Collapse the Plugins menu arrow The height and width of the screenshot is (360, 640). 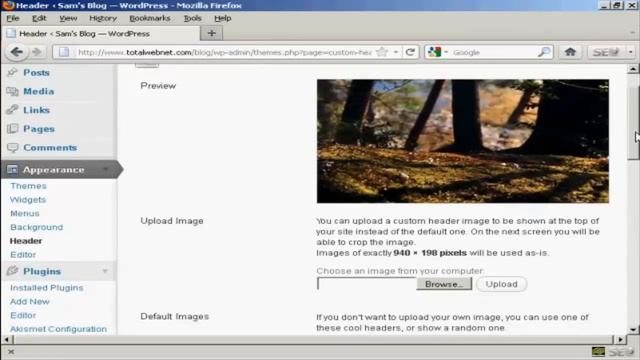click(105, 271)
